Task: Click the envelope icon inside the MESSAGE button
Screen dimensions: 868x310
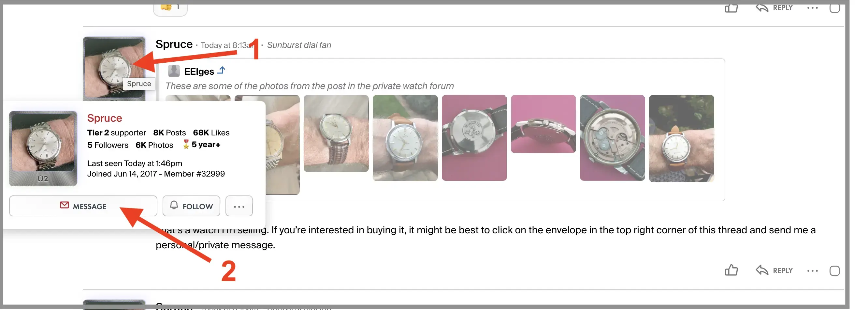Action: click(65, 206)
